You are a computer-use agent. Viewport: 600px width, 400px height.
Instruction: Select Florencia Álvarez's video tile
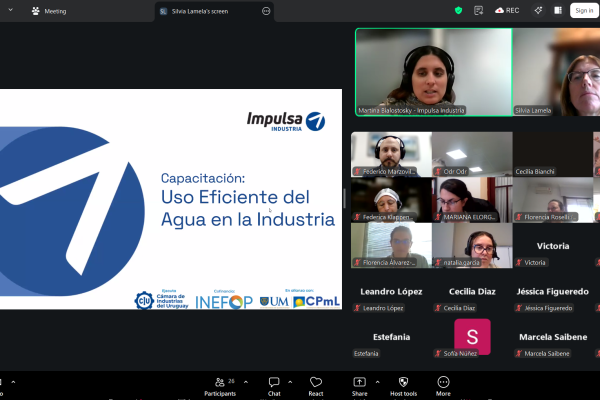(x=391, y=245)
